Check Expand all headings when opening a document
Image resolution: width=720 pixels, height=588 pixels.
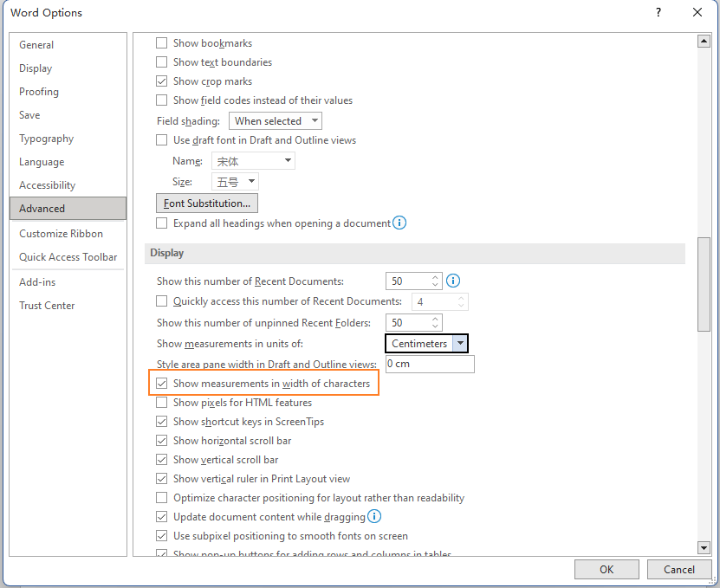[x=162, y=223]
